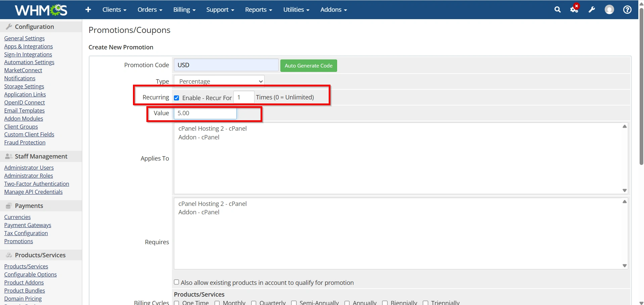Select cPanel Hosting 2 in Requires list
The height and width of the screenshot is (305, 644).
[213, 204]
